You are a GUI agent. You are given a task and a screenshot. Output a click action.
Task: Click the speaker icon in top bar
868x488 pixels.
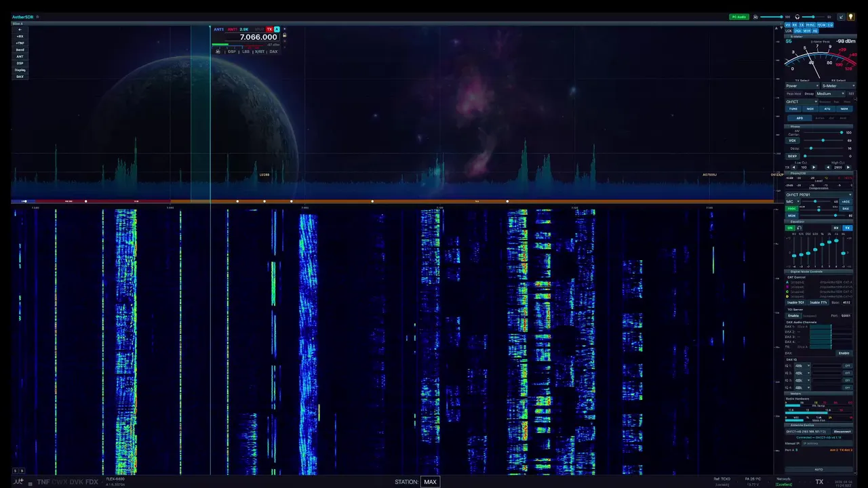click(x=755, y=17)
